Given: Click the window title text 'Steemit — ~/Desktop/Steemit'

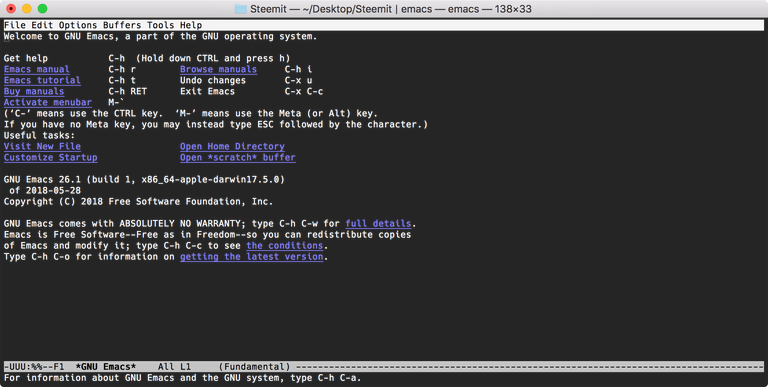Looking at the screenshot, I should point(321,9).
